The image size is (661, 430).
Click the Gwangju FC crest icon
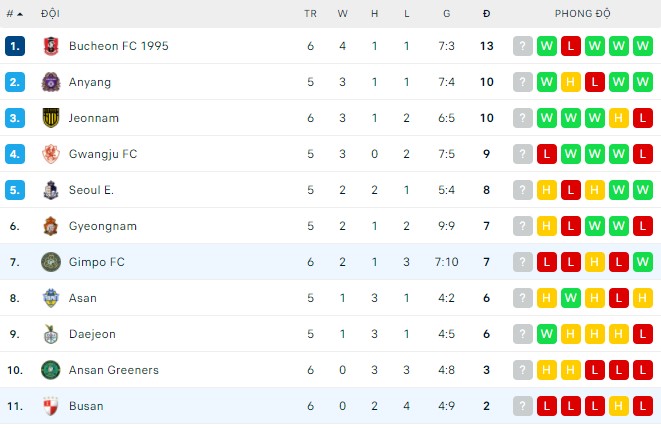tap(51, 154)
